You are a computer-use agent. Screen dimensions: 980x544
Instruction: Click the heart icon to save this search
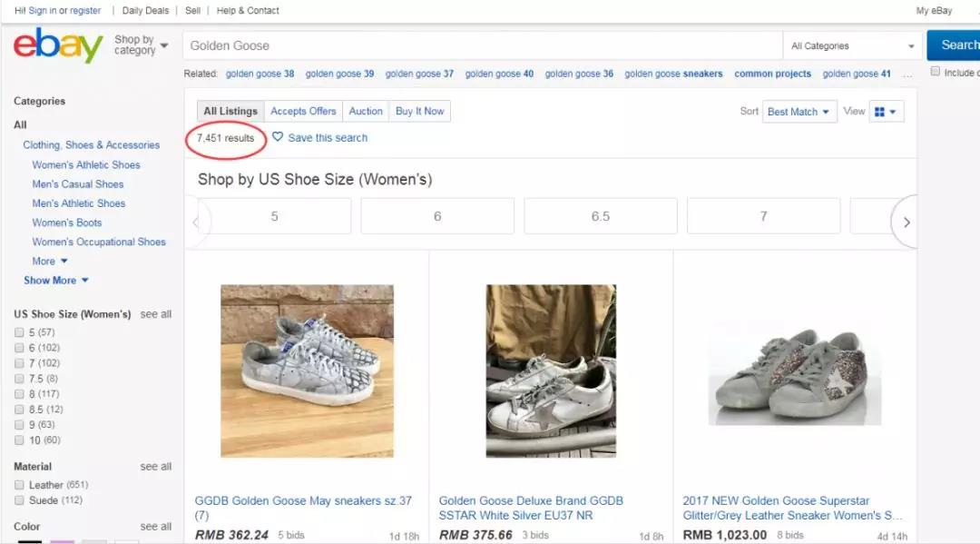[x=278, y=137]
